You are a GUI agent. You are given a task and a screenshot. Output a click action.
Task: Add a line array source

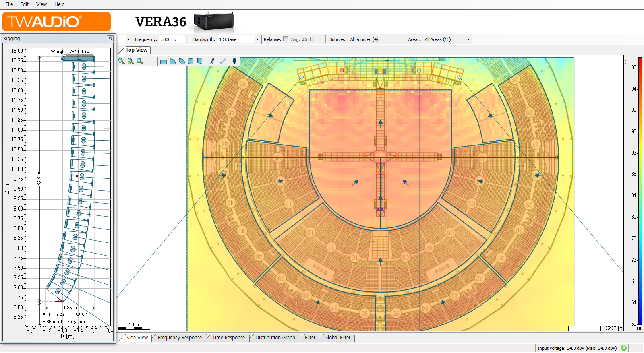(212, 62)
